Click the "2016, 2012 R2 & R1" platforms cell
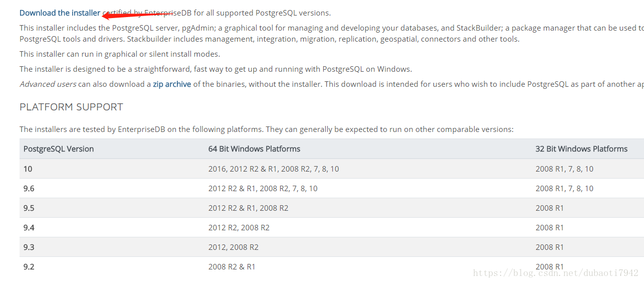Viewport: 644px width, 283px height. (274, 169)
